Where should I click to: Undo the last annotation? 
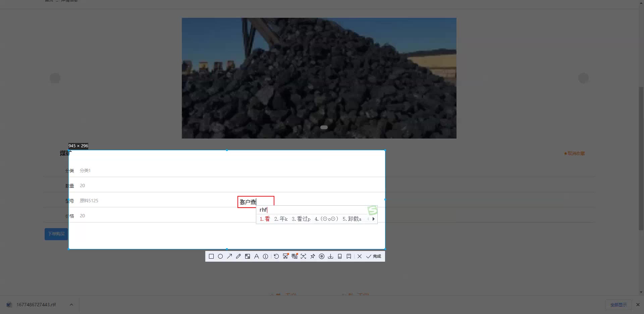[x=276, y=256]
